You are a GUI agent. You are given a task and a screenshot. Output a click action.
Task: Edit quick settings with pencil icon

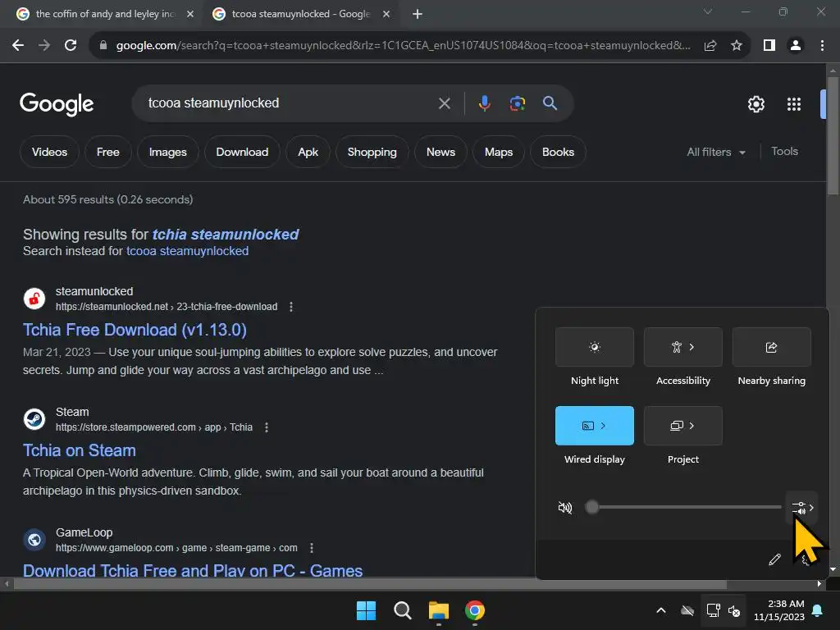click(x=774, y=559)
